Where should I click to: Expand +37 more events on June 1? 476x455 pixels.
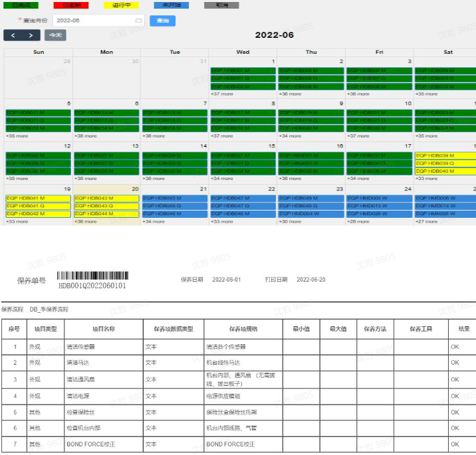222,94
